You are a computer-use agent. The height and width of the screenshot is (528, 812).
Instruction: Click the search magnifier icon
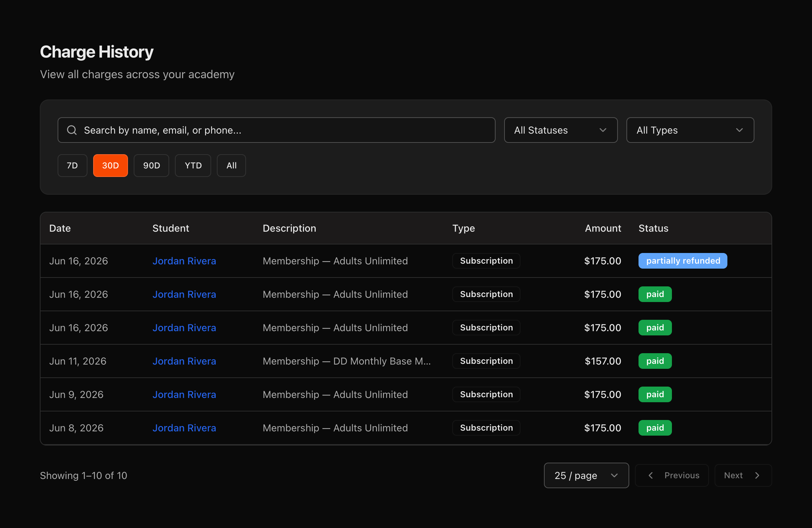[x=72, y=130]
